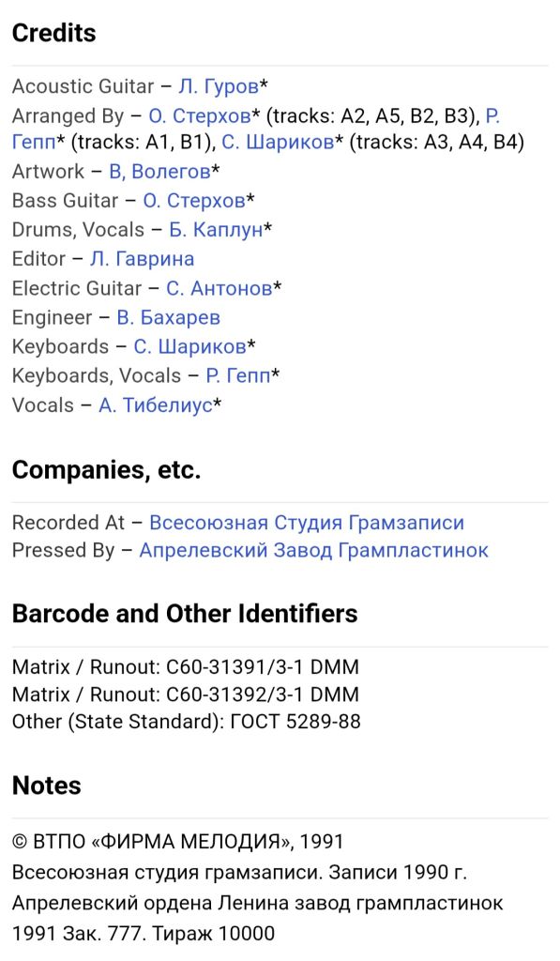Viewport: 560px width, 961px height.
Task: Open editor Л. Гаврина link
Action: point(143,259)
